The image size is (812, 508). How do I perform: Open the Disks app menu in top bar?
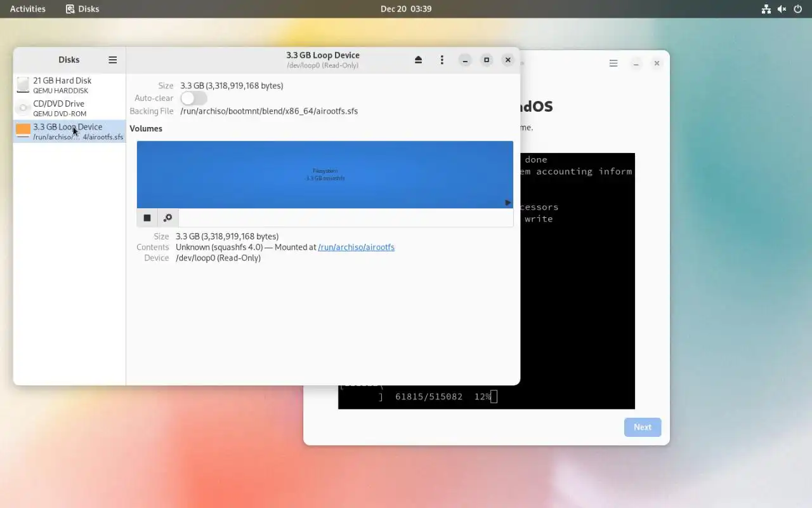82,9
